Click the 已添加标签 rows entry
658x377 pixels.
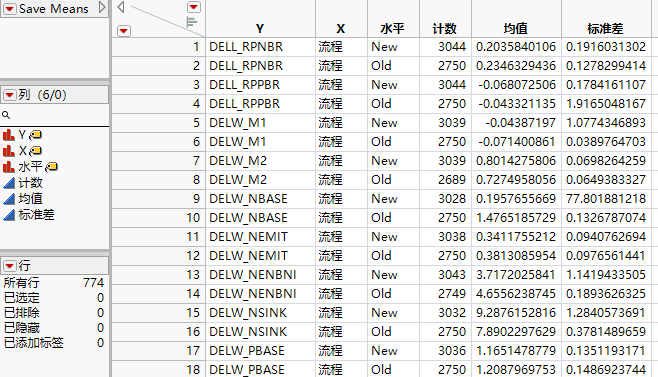click(x=54, y=343)
